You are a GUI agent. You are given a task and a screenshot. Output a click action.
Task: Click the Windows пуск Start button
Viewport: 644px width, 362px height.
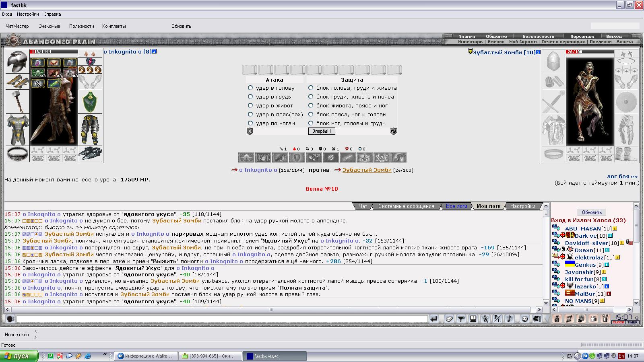[19, 356]
